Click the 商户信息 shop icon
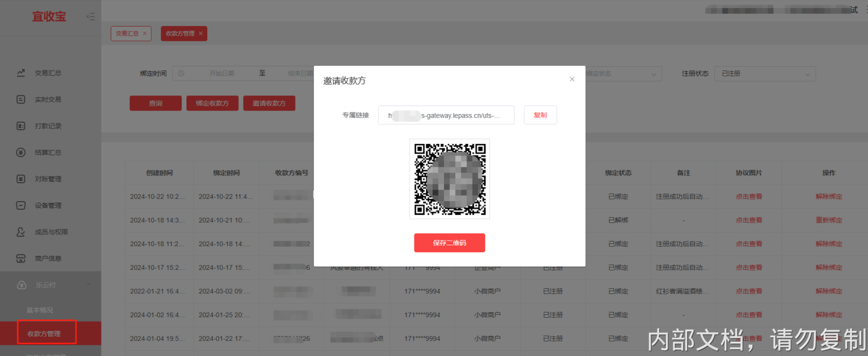The height and width of the screenshot is (356, 868). click(21, 258)
